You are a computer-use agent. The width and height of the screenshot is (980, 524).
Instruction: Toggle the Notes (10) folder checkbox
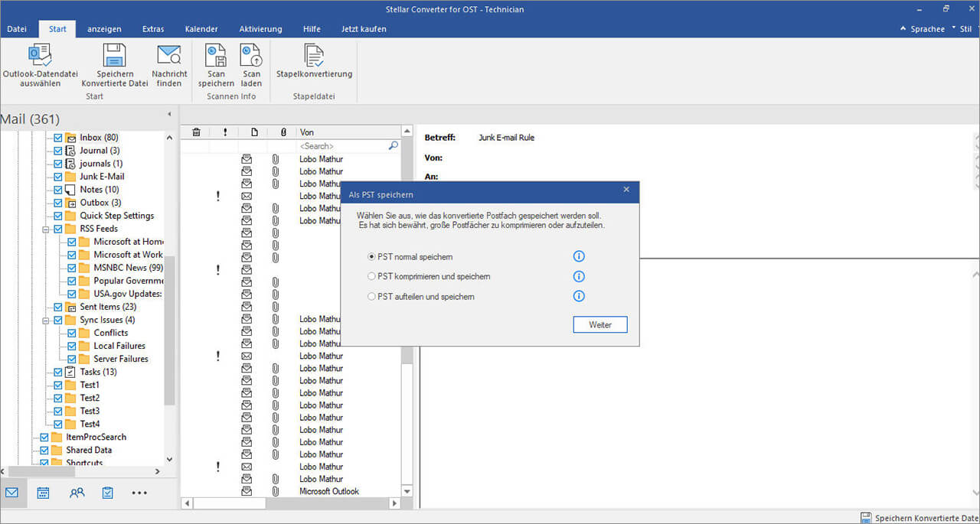(x=58, y=190)
